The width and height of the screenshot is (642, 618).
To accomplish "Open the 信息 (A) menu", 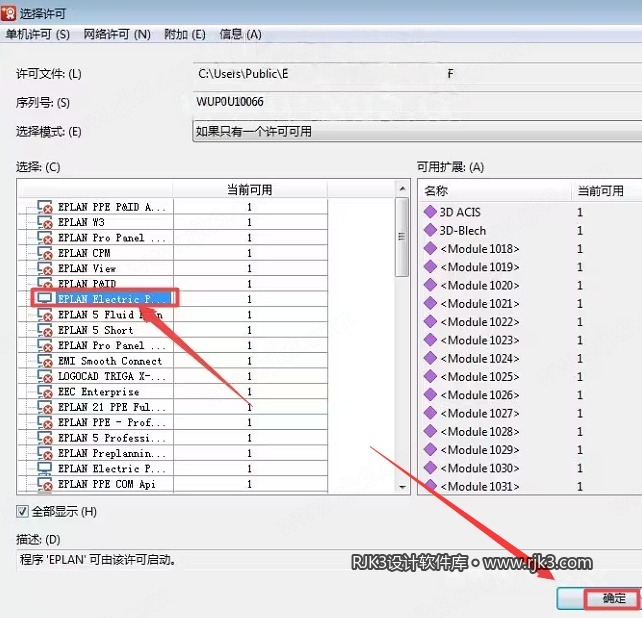I will click(240, 34).
